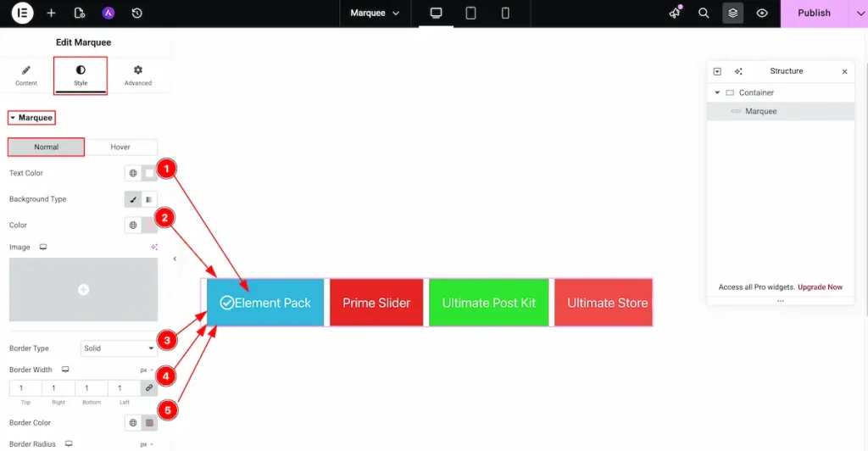Select classic background type brush icon

coord(133,199)
